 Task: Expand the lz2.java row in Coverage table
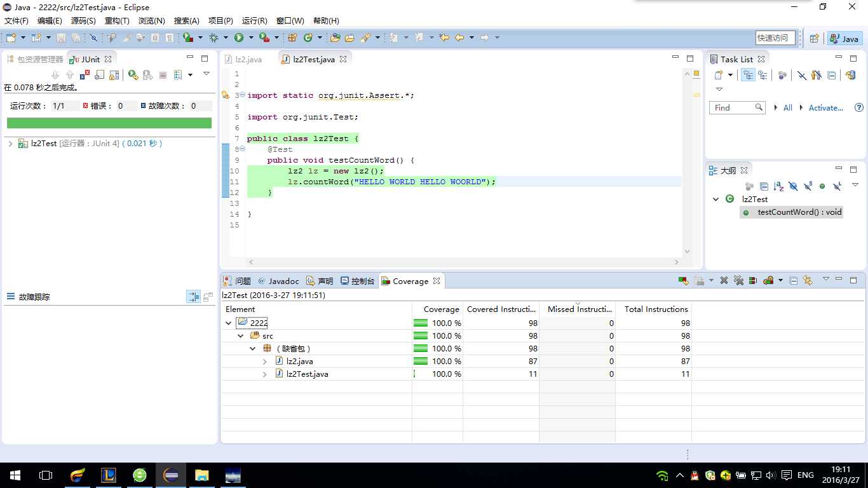(265, 361)
